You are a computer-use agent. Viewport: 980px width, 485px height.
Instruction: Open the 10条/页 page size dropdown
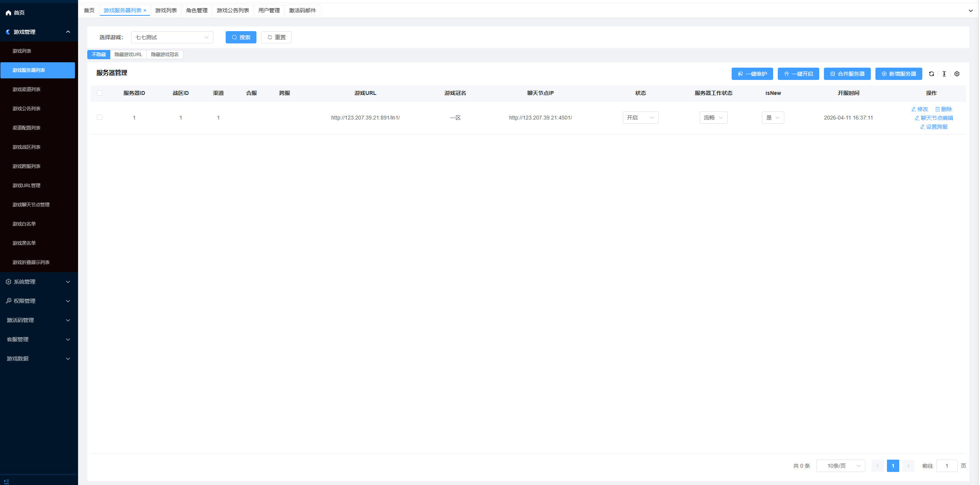(x=840, y=465)
